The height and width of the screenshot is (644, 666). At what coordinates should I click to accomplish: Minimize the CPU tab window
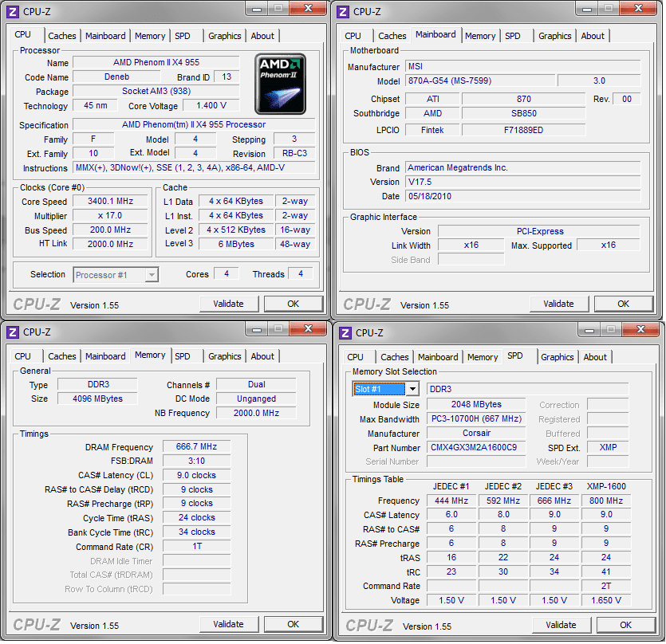[257, 9]
